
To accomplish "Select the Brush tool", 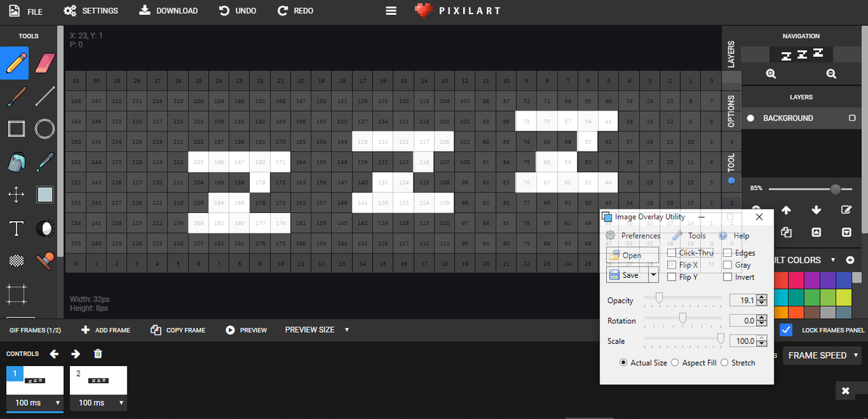I will [x=16, y=96].
